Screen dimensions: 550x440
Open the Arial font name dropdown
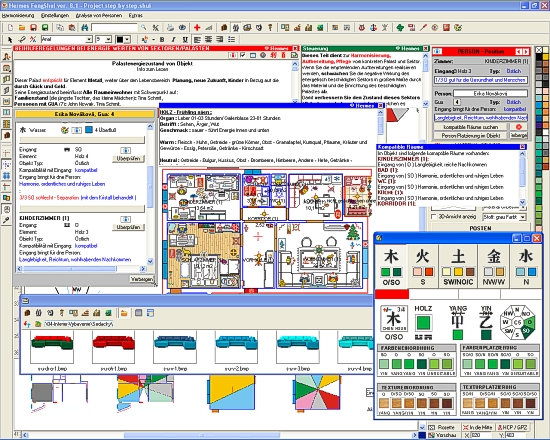point(89,39)
